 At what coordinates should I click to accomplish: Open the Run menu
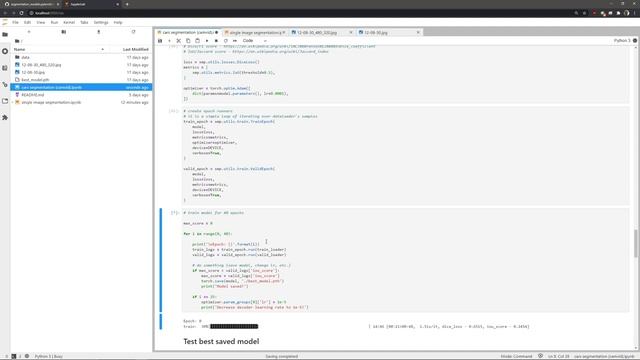(x=54, y=22)
